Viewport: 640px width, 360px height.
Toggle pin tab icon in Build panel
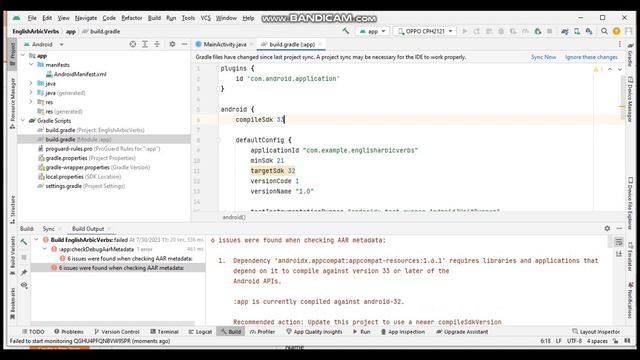point(24,272)
